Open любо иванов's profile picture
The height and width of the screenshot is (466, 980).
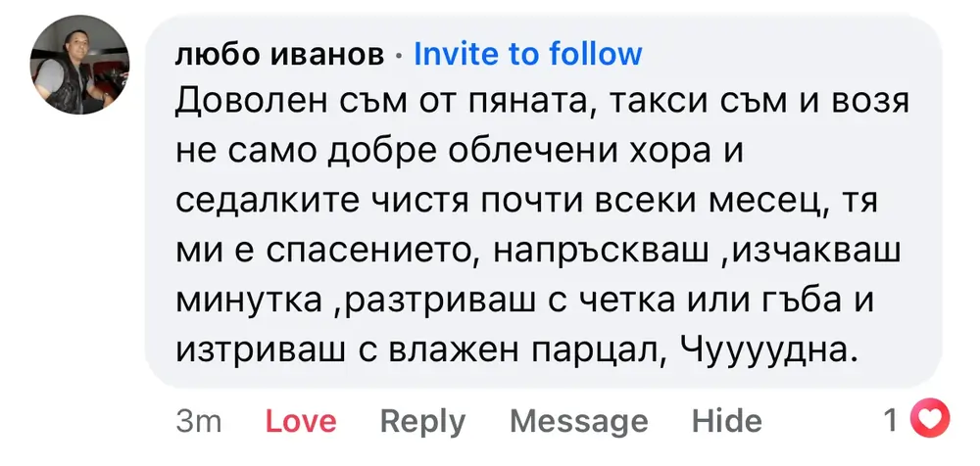(x=80, y=67)
